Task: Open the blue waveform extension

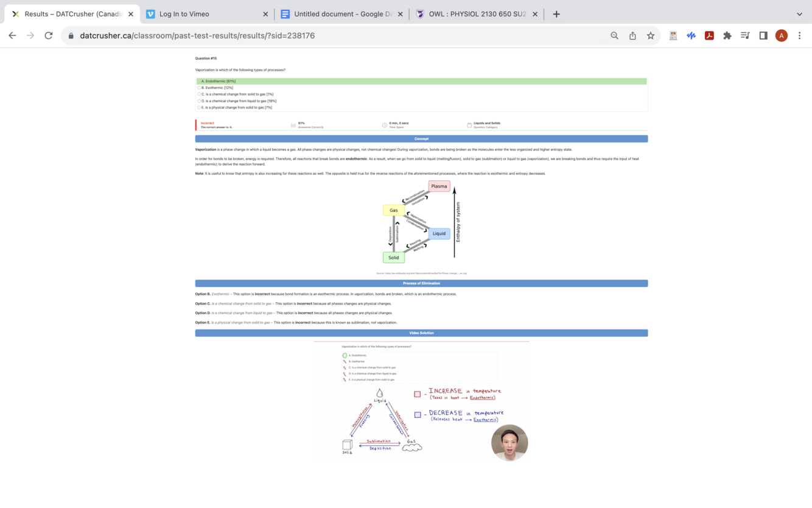Action: 691,35
